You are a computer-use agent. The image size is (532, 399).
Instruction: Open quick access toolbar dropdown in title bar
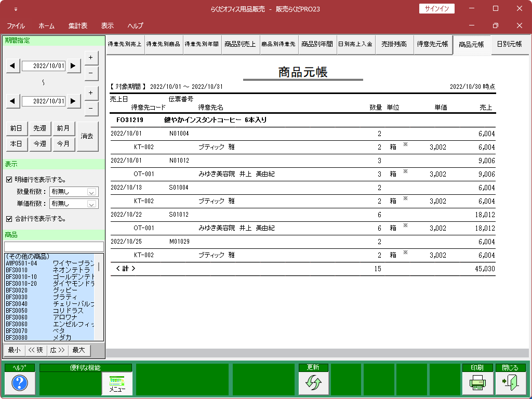coord(16,9)
